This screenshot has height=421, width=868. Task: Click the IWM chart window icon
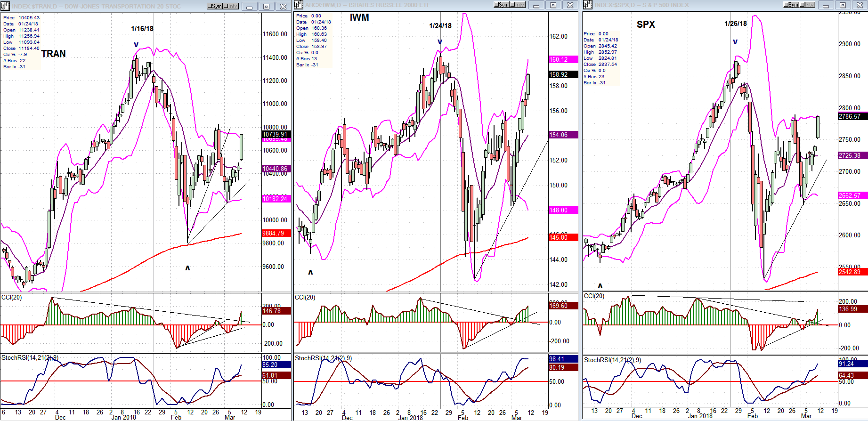point(299,5)
